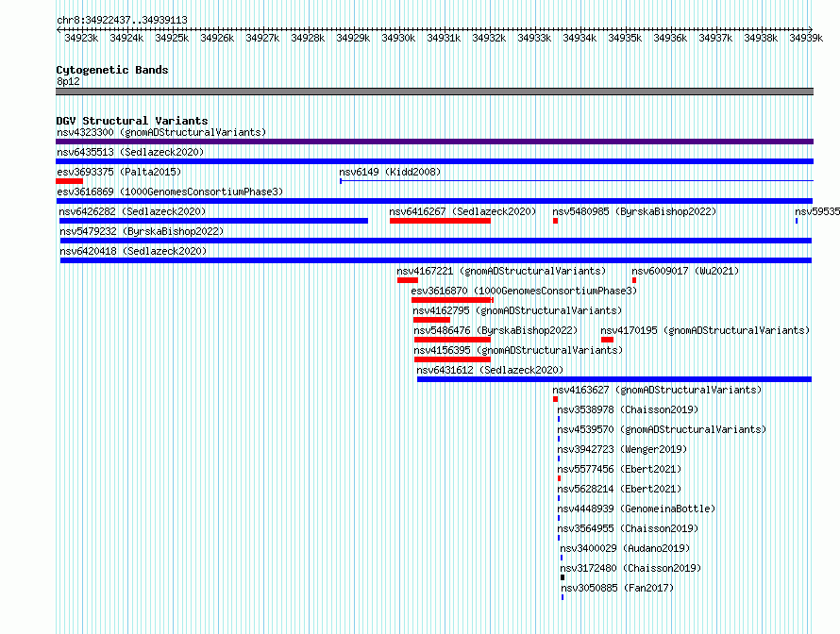Screen dimensions: 840x634
Task: Select the black nsv3172480 variant marker
Action: [x=563, y=577]
